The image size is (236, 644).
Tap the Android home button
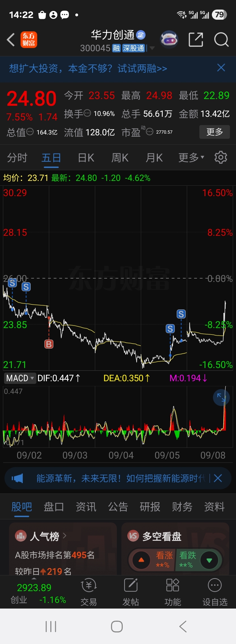117,627
